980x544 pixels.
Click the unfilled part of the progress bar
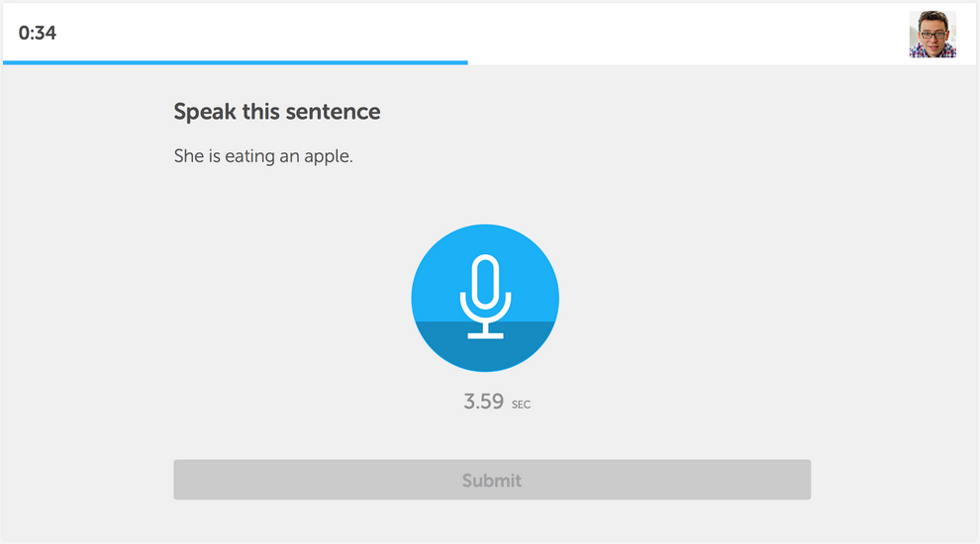point(723,62)
